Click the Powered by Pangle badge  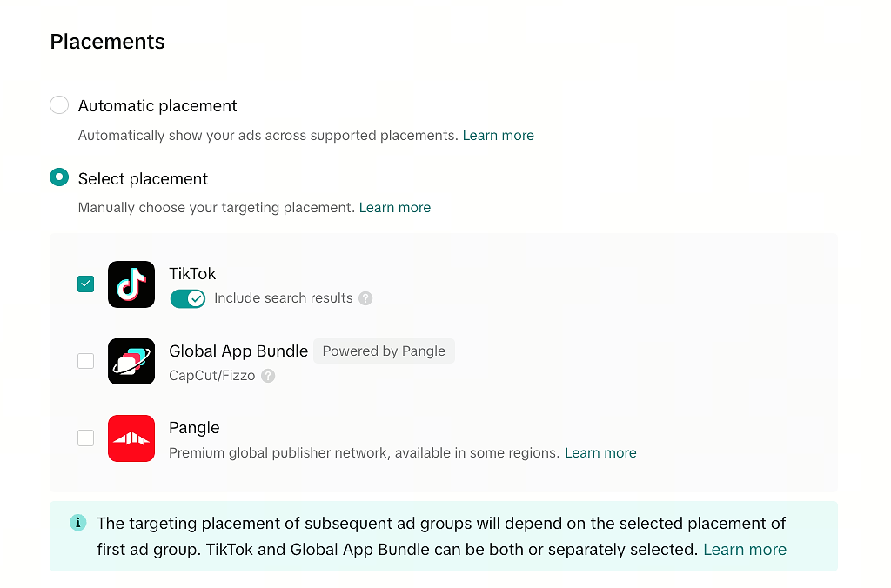[384, 351]
